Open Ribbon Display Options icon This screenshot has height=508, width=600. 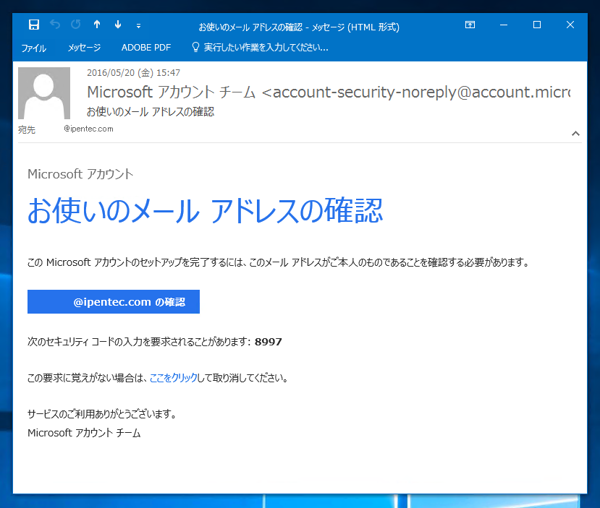pos(470,25)
